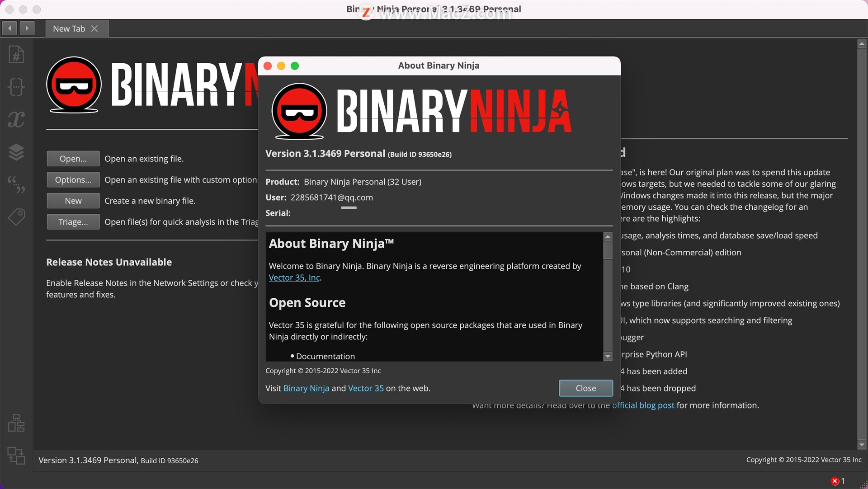Click main window scrollbar up arrow

click(x=862, y=44)
